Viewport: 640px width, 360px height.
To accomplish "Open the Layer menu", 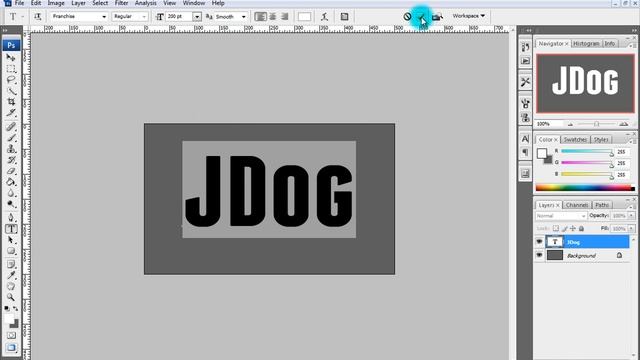I will tap(78, 3).
